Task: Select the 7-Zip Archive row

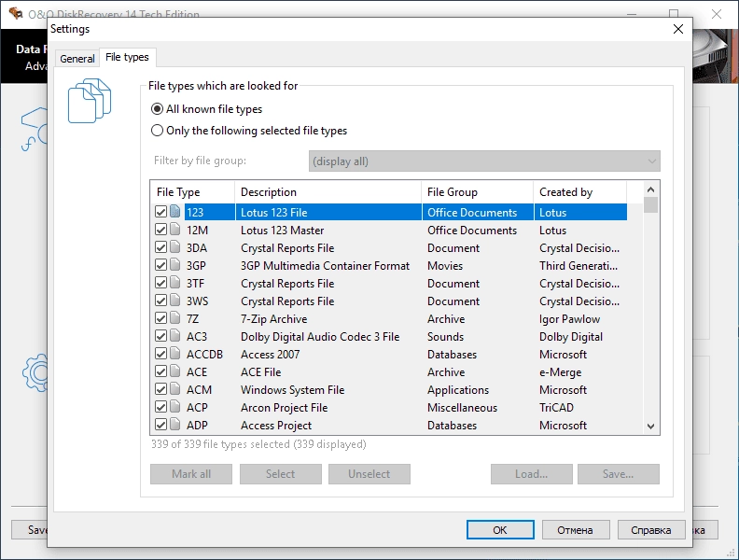Action: (391, 318)
